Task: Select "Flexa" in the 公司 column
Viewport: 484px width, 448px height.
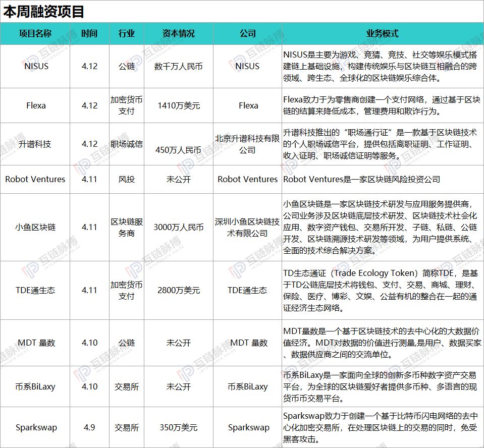Action: click(248, 105)
